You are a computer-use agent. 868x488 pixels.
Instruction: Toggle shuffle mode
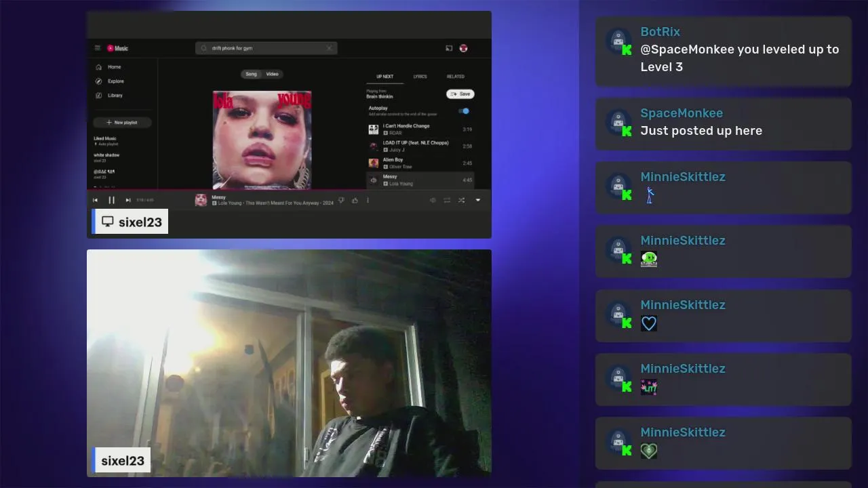click(x=461, y=201)
